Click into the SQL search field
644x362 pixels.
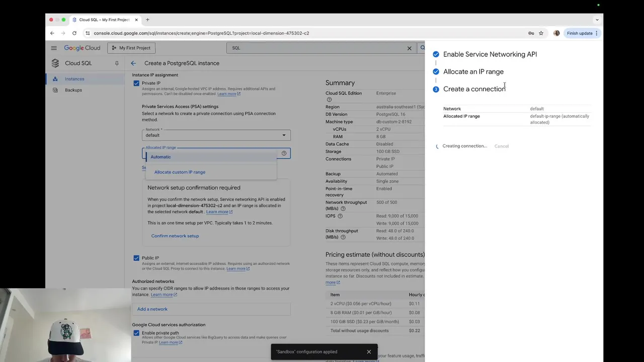pos(317,48)
